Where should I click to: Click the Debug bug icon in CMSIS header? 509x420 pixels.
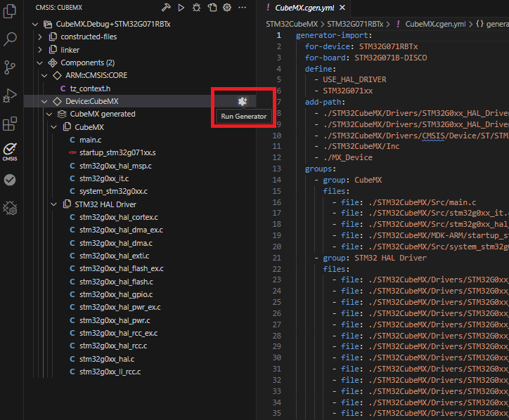tap(196, 8)
